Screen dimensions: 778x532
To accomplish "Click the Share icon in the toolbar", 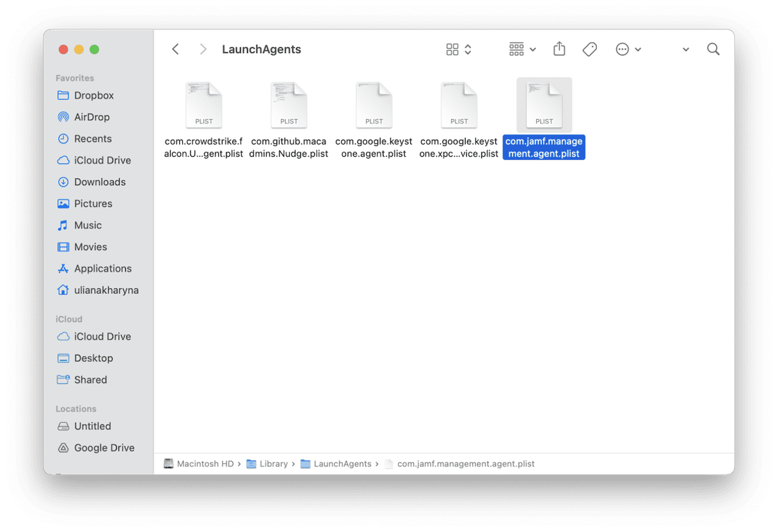I will (x=559, y=49).
